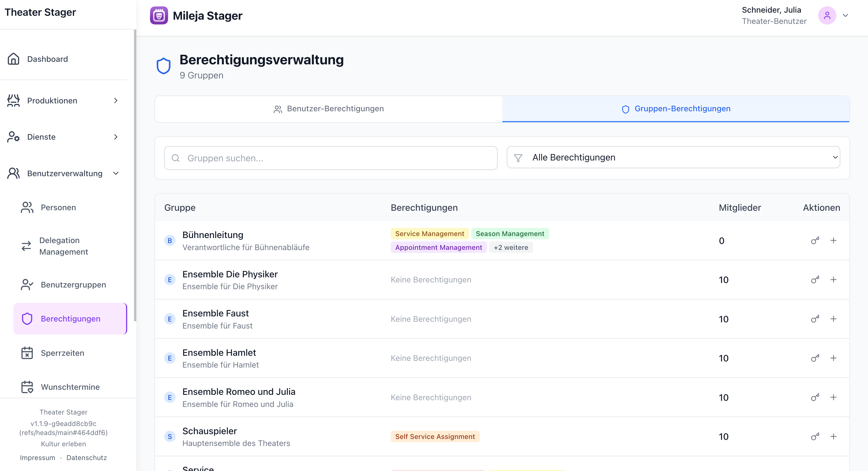Click the user avatar icon
The width and height of the screenshot is (868, 471).
tap(827, 15)
